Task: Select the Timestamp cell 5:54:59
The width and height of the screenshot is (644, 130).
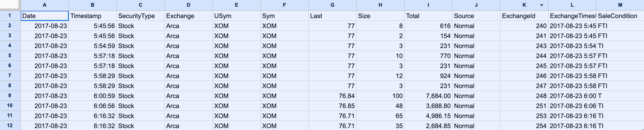Action: tap(93, 46)
